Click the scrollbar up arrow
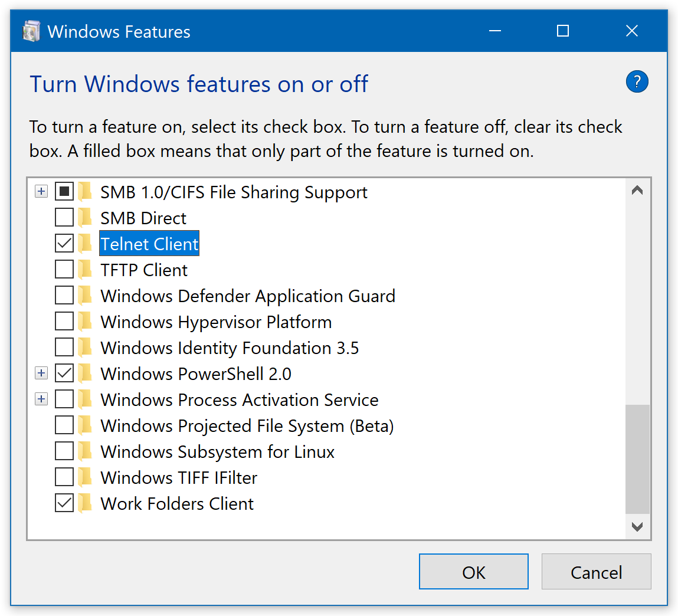The image size is (678, 616). coord(637,191)
